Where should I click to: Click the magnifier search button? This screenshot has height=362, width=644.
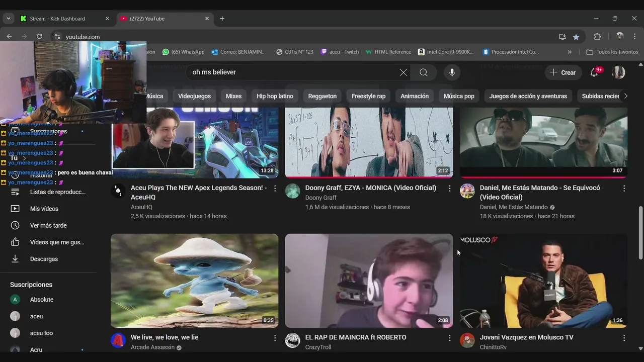(x=424, y=72)
